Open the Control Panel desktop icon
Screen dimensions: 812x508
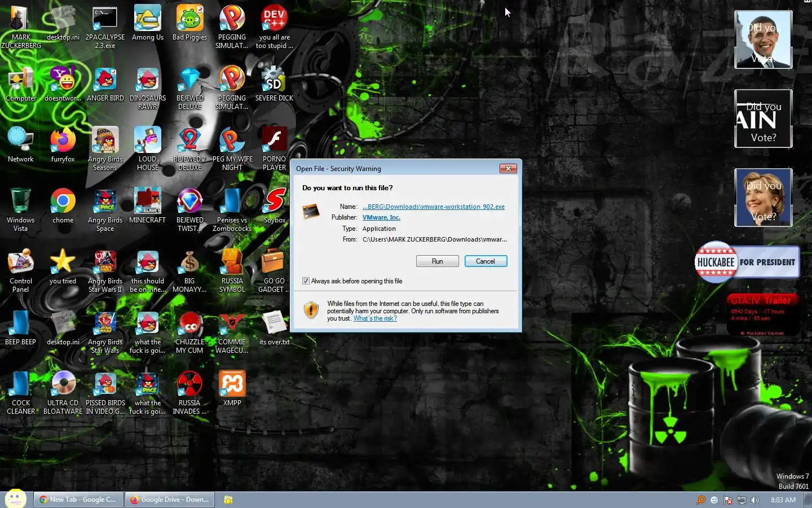pos(21,270)
